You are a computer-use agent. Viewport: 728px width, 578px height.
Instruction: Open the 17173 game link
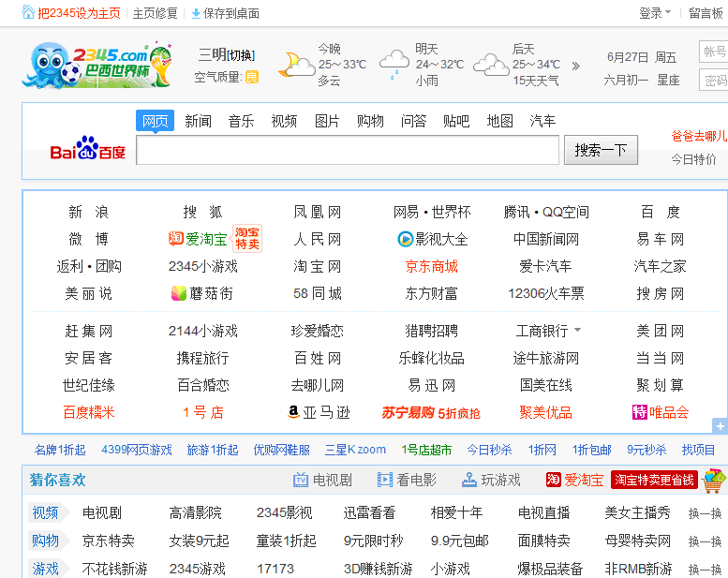tap(275, 569)
